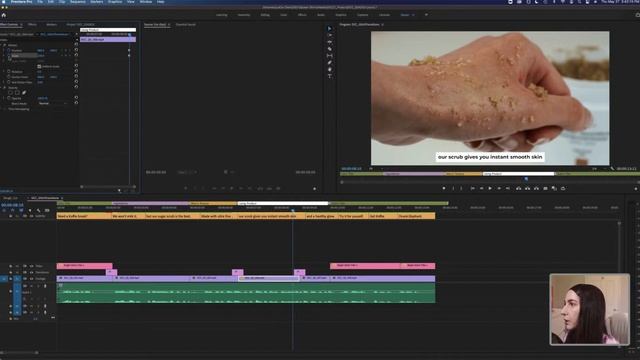Toggle the Uniform Scale checkbox
The height and width of the screenshot is (360, 640).
click(39, 67)
